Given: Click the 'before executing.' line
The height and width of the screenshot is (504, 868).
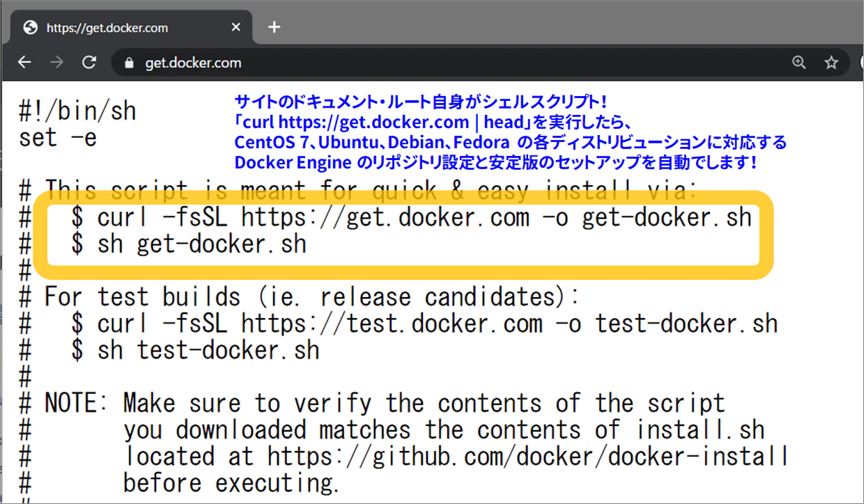Looking at the screenshot, I should coord(231,483).
